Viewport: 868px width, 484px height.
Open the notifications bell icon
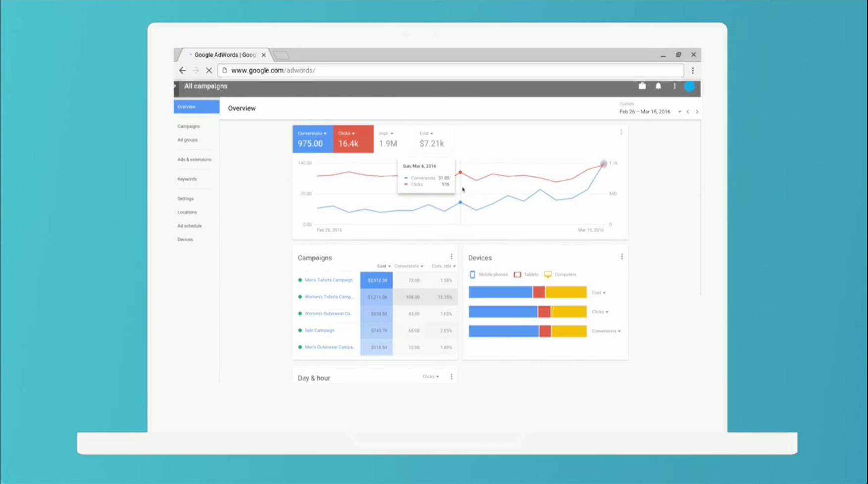(658, 86)
